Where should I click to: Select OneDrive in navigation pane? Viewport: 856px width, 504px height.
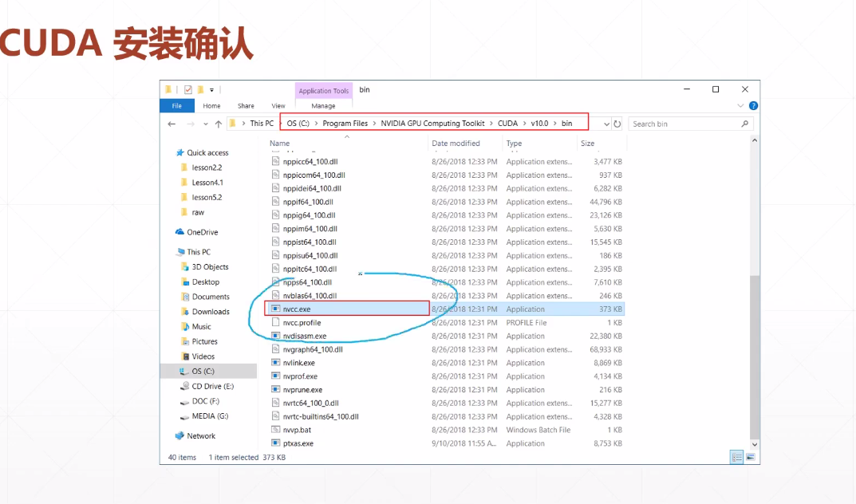(202, 232)
